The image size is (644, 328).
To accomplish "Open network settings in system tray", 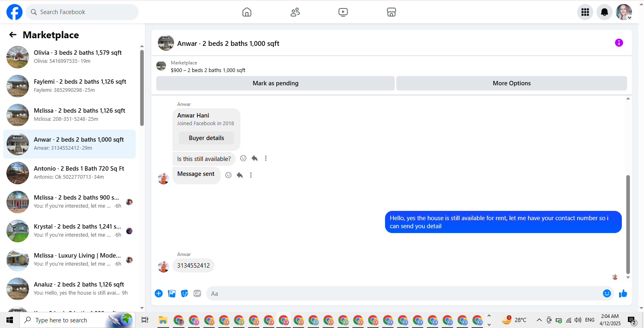I will (x=568, y=320).
